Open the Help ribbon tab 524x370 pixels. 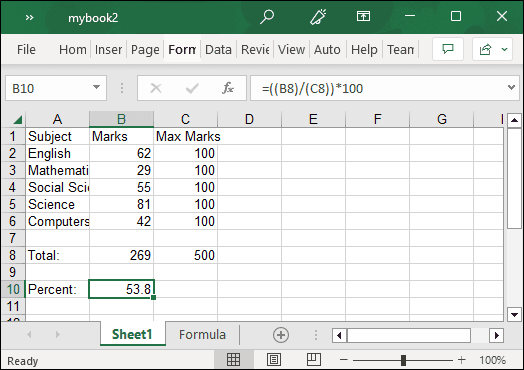click(x=364, y=49)
